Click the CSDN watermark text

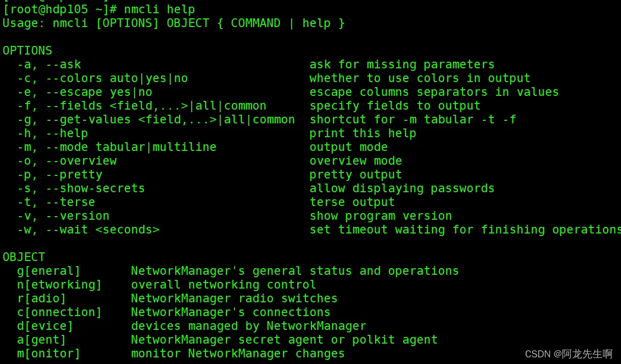pyautogui.click(x=568, y=354)
